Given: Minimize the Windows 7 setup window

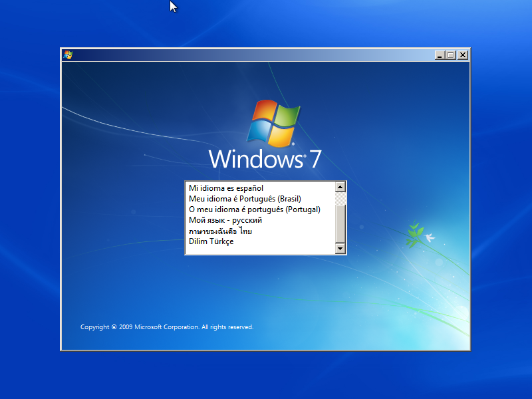Looking at the screenshot, I should [440, 55].
